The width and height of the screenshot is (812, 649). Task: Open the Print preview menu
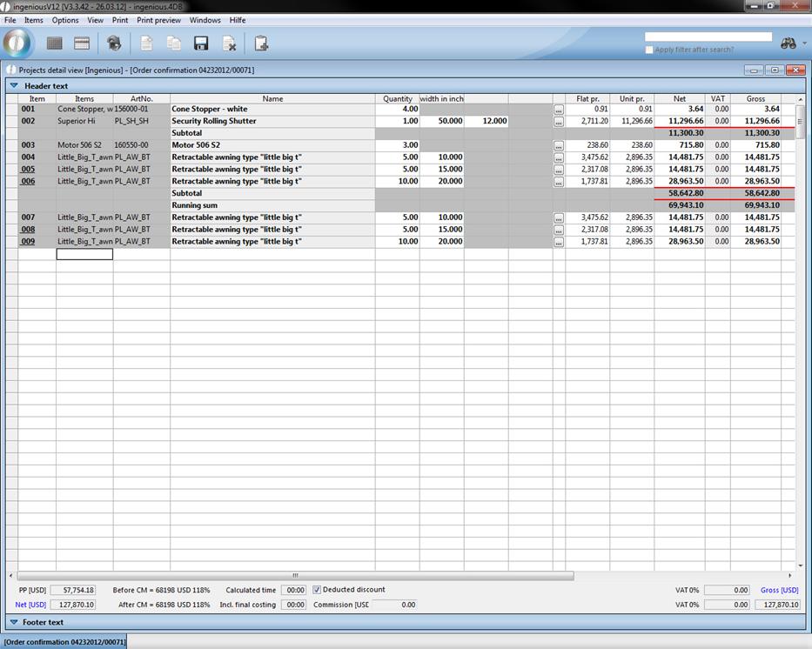[158, 20]
